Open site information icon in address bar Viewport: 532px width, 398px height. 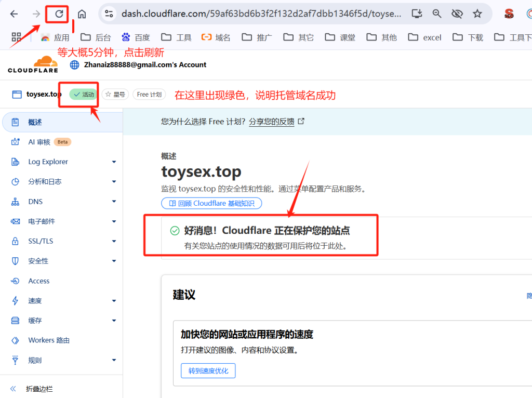click(109, 14)
